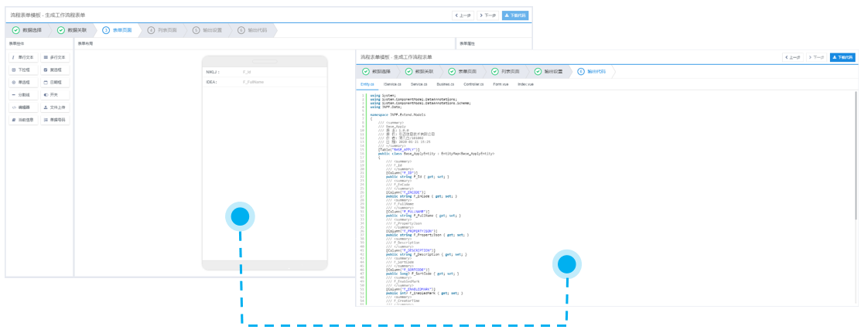Switch to the Form.vue code tab
This screenshot has width=868, height=333.
501,83
